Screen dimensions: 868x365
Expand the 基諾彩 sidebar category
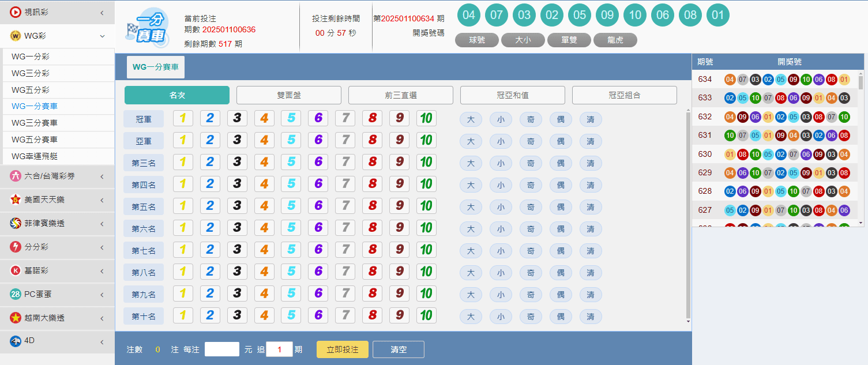pos(102,270)
